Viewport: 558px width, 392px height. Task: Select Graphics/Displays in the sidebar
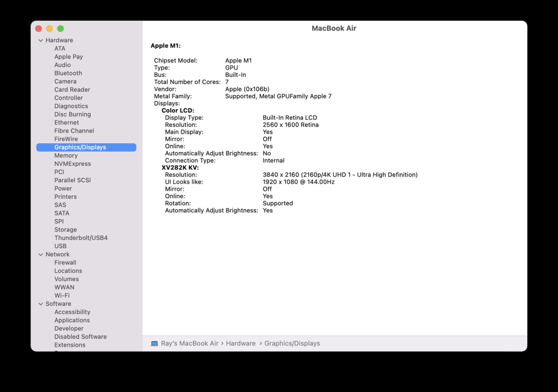click(80, 147)
